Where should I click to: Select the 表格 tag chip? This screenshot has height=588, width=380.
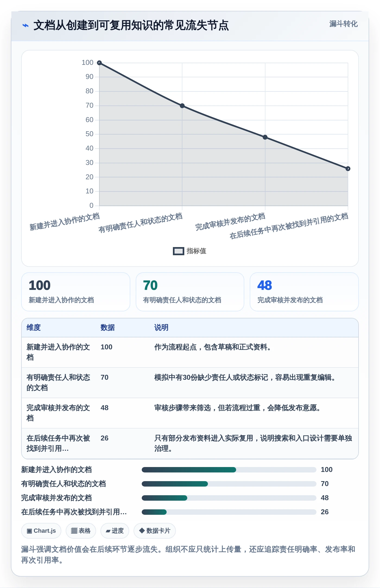point(81,531)
